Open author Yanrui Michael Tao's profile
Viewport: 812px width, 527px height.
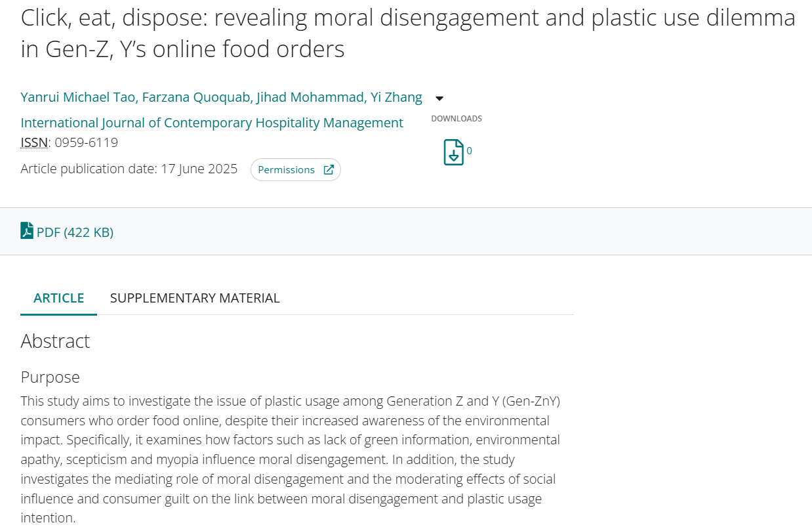pos(78,98)
